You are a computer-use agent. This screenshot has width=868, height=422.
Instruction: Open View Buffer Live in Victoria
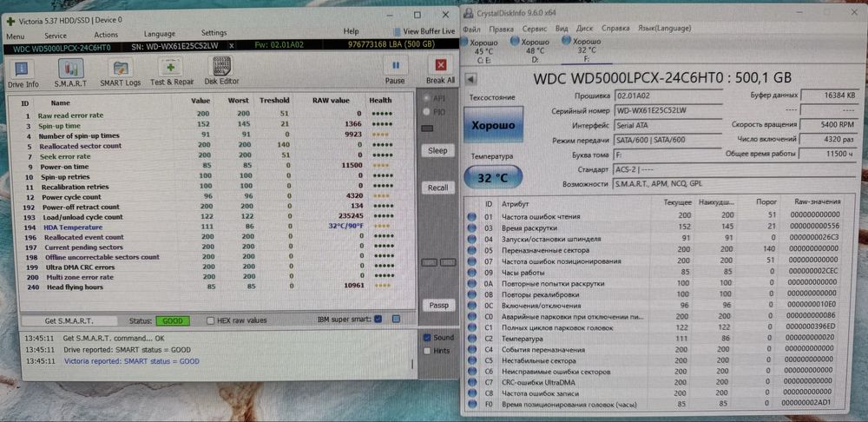[424, 31]
